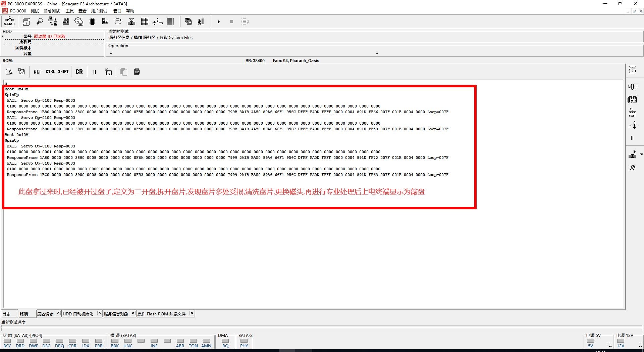Select the 终端 tab
The image size is (644, 352).
tap(24, 314)
